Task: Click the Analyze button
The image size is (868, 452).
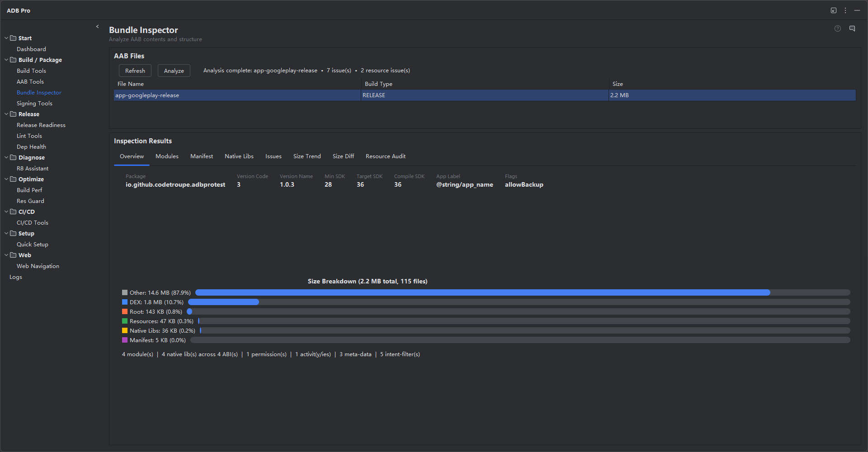Action: 174,71
